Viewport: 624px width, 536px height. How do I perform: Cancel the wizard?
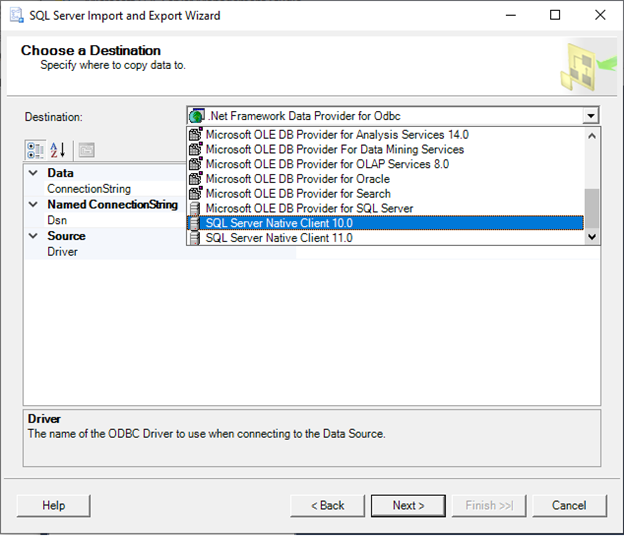tap(569, 505)
